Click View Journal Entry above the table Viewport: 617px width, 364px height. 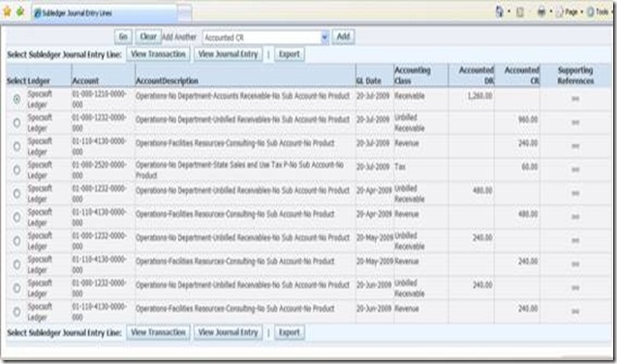[x=228, y=54]
